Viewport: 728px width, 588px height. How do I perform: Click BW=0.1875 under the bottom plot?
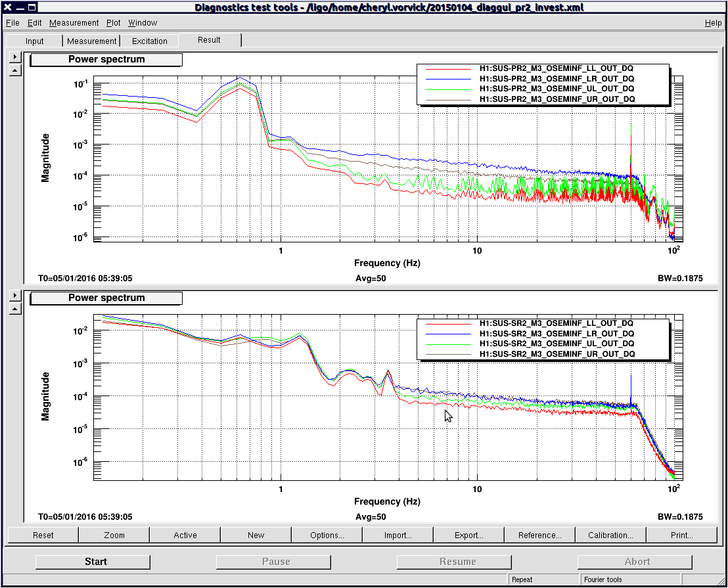(x=680, y=516)
